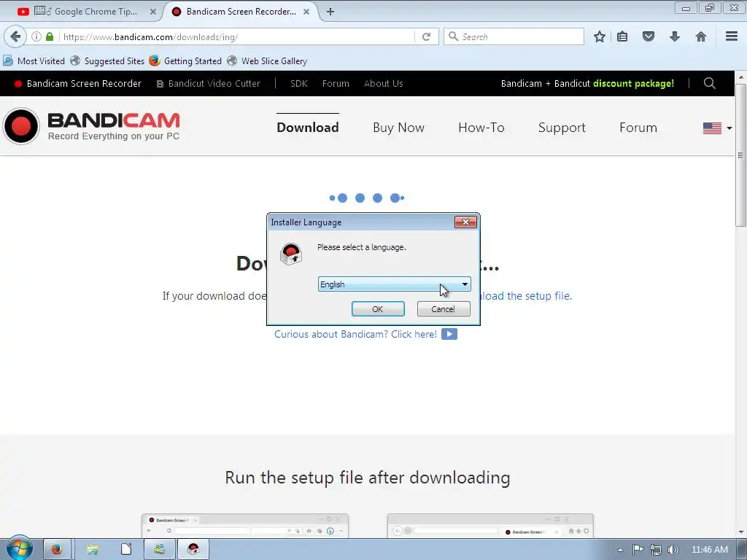747x560 pixels.
Task: Click the network tray icon
Action: [656, 550]
